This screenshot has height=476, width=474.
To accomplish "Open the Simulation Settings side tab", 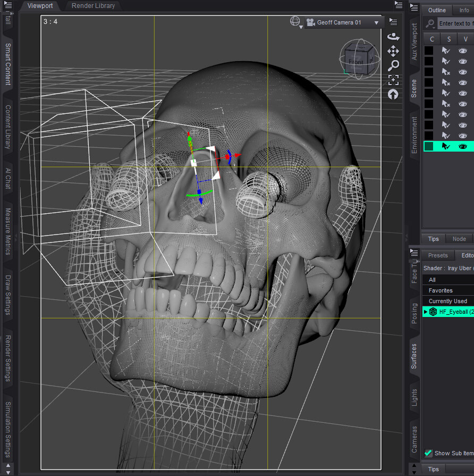I will pyautogui.click(x=8, y=430).
